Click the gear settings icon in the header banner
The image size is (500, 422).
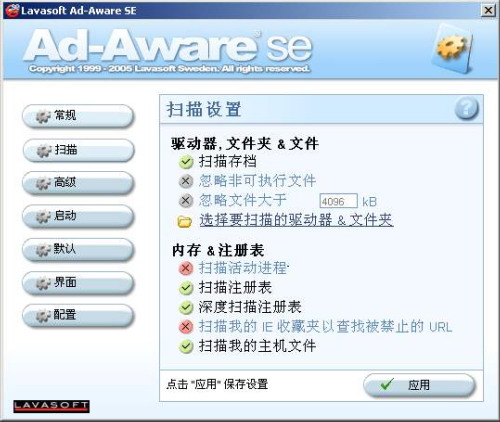[x=452, y=48]
